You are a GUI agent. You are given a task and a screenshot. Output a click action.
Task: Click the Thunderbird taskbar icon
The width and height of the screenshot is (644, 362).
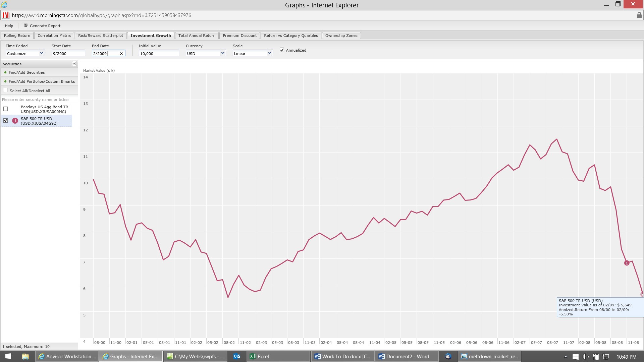coord(448,356)
